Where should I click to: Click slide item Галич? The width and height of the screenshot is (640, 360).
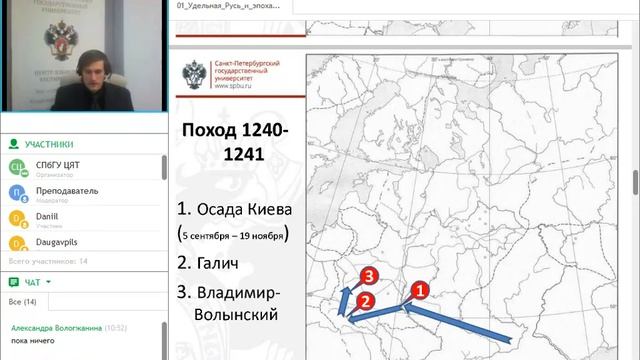pos(218,263)
